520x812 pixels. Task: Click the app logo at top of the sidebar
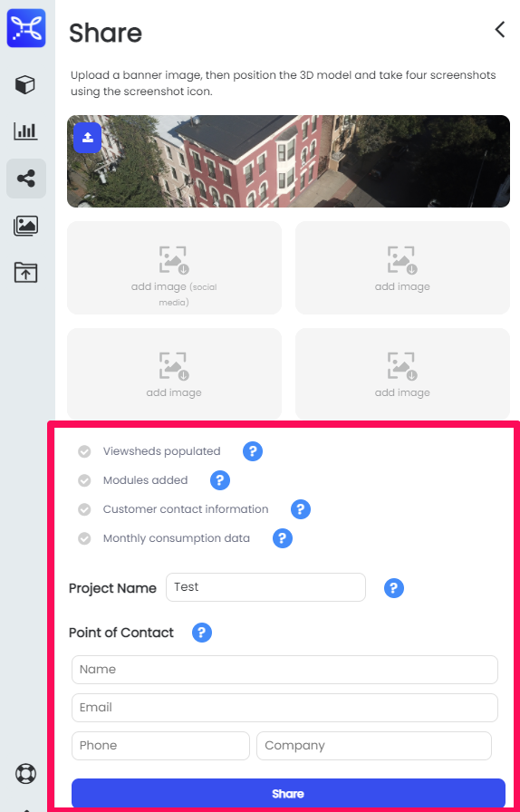pos(26,28)
